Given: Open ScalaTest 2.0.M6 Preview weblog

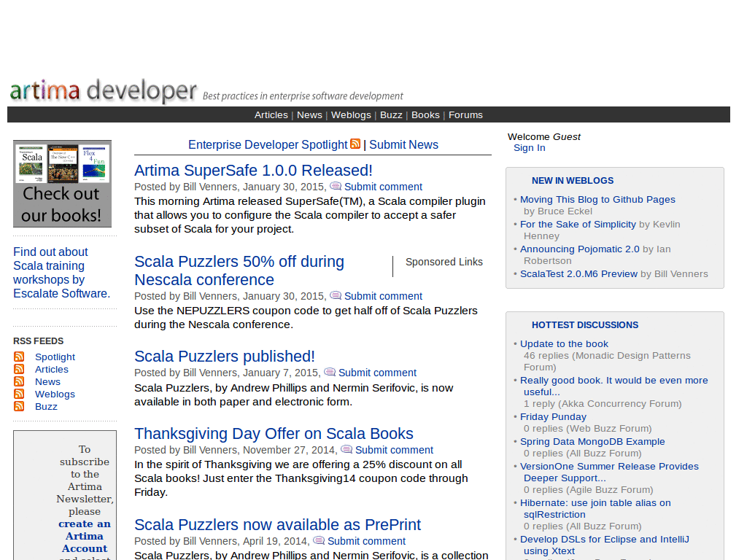Looking at the screenshot, I should click(x=578, y=274).
